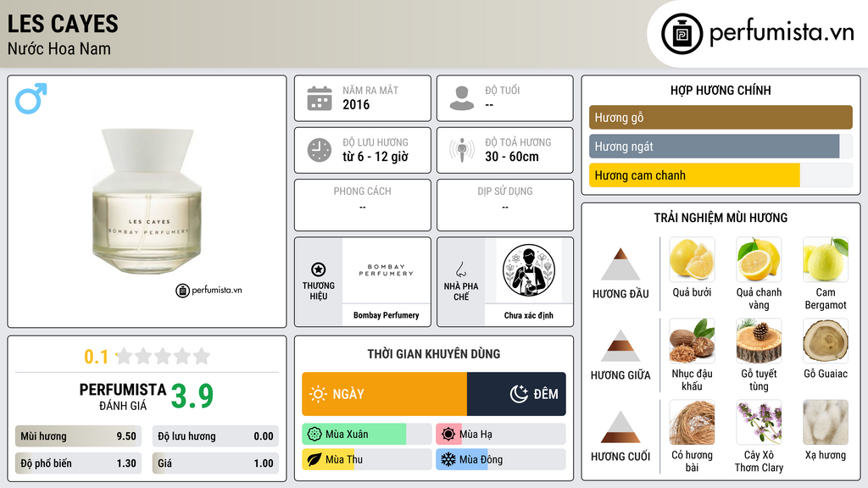Viewport: 868px width, 488px height.
Task: Click the Hương đầu pyramid icon
Action: tap(620, 264)
